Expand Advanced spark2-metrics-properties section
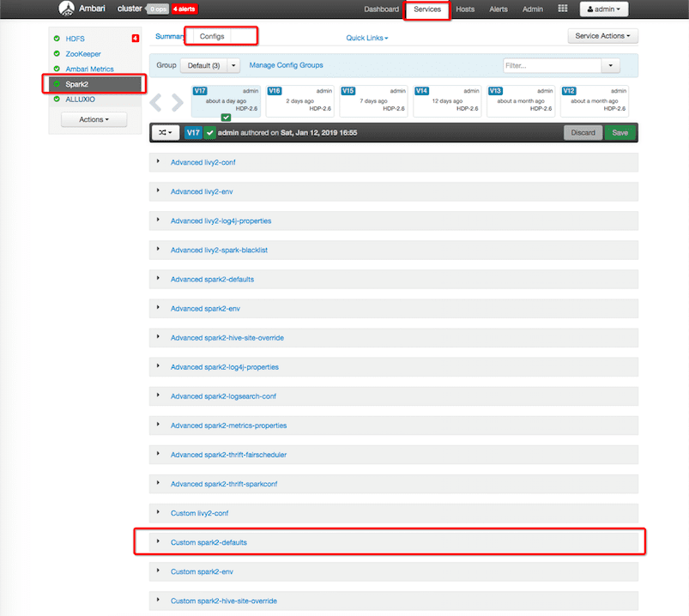The image size is (689, 616). point(393,426)
